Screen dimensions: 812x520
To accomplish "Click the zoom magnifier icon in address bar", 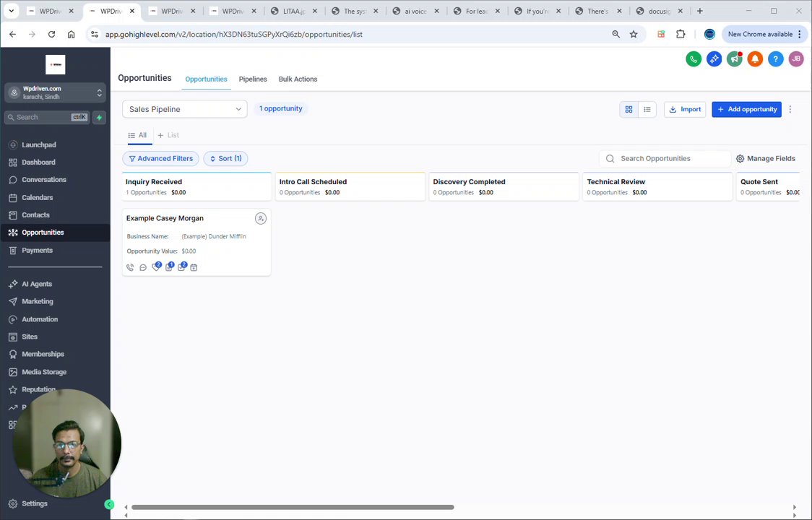I will tap(616, 34).
